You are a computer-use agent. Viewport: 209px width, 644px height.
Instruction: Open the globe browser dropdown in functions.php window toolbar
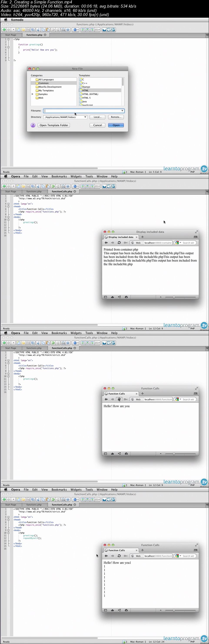click(x=76, y=30)
